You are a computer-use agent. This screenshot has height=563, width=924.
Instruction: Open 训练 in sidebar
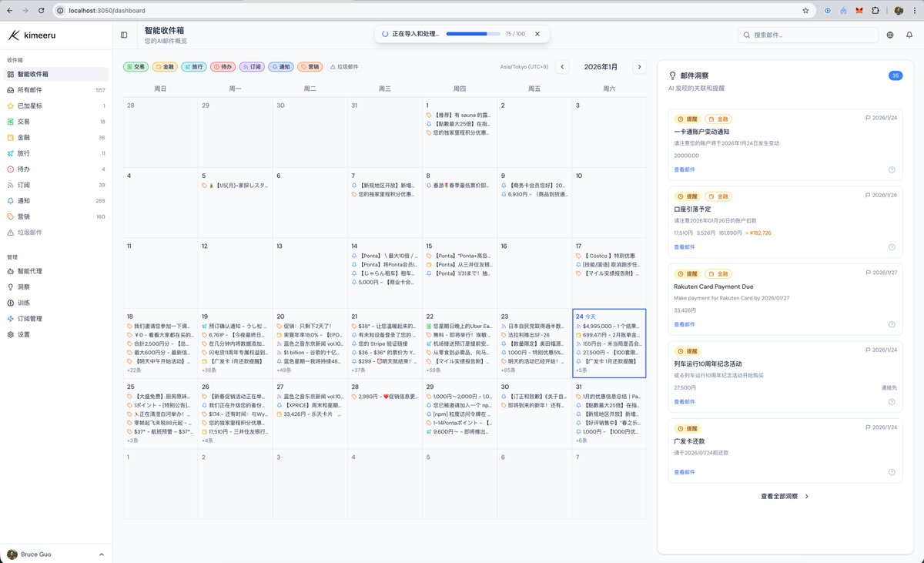pos(55,303)
